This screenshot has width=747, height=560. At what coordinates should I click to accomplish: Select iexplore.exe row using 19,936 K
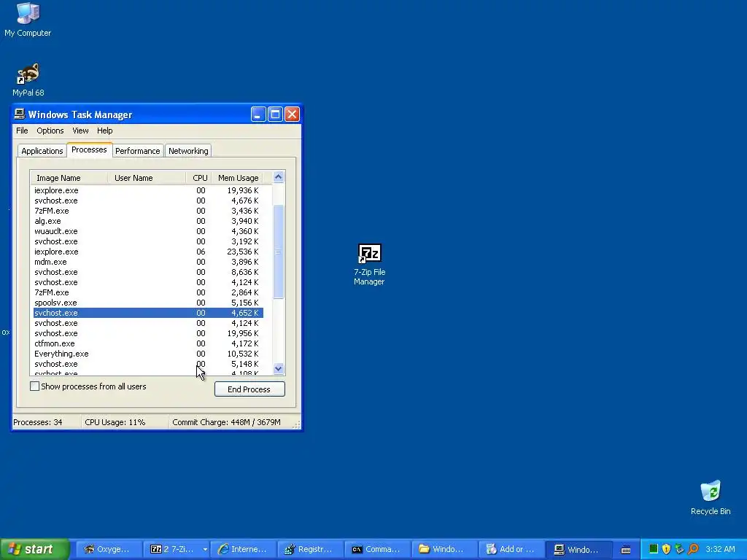click(148, 190)
